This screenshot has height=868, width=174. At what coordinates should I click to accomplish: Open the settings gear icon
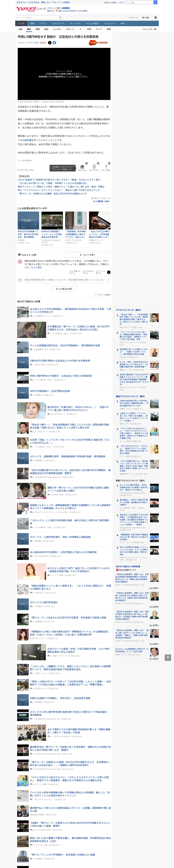[x=155, y=18]
